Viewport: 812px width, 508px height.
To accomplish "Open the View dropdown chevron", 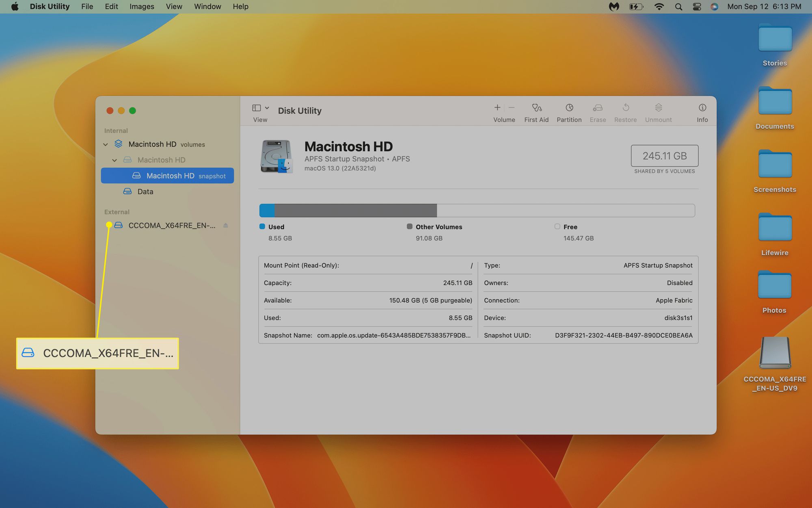I will tap(267, 108).
